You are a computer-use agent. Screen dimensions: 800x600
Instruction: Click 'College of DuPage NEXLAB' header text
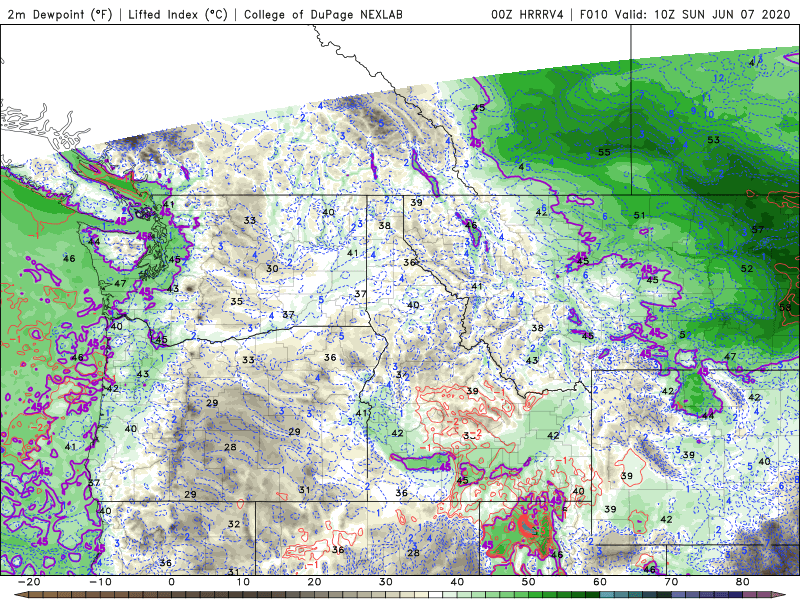[323, 14]
